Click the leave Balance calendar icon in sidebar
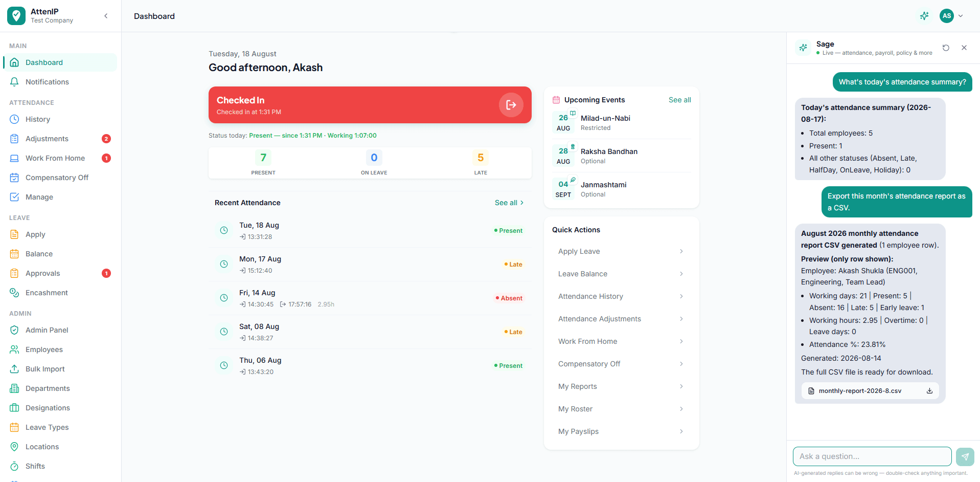This screenshot has width=980, height=482. (x=14, y=254)
